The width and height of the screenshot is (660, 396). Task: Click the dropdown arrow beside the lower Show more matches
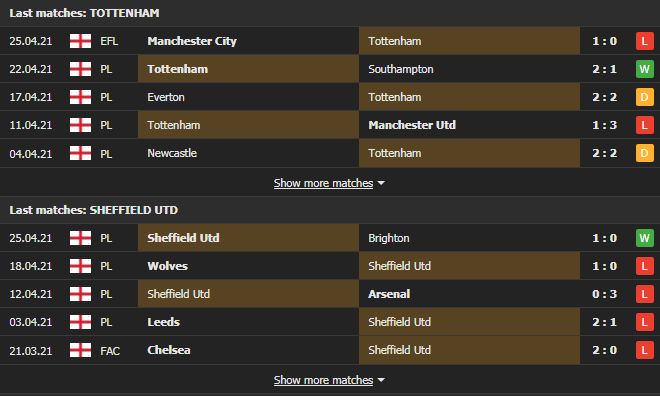click(x=381, y=380)
